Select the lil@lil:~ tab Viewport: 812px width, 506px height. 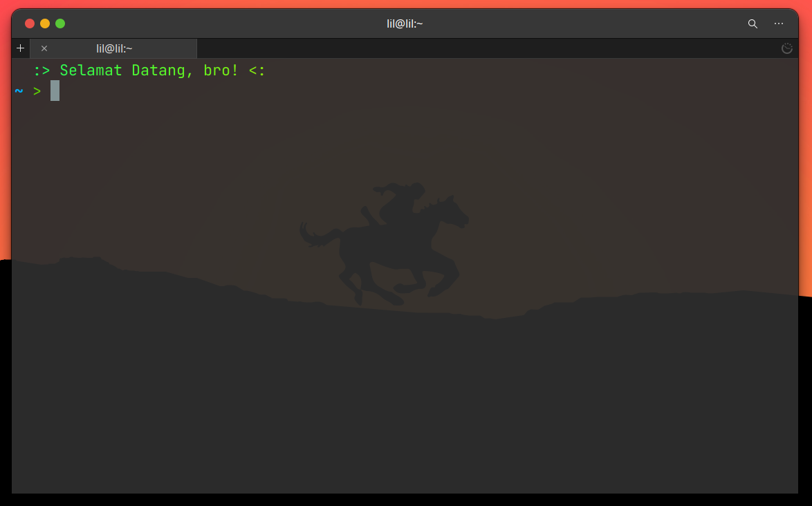(115, 48)
